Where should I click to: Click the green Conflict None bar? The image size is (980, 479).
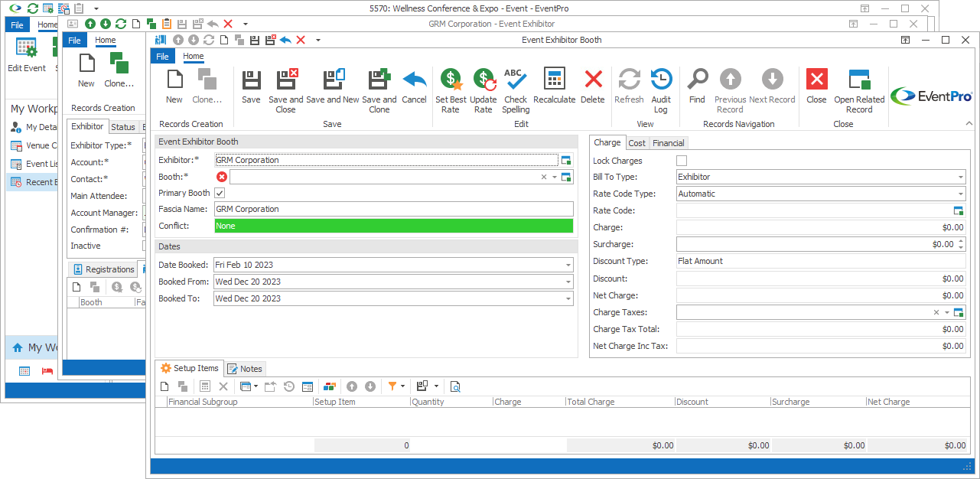393,226
